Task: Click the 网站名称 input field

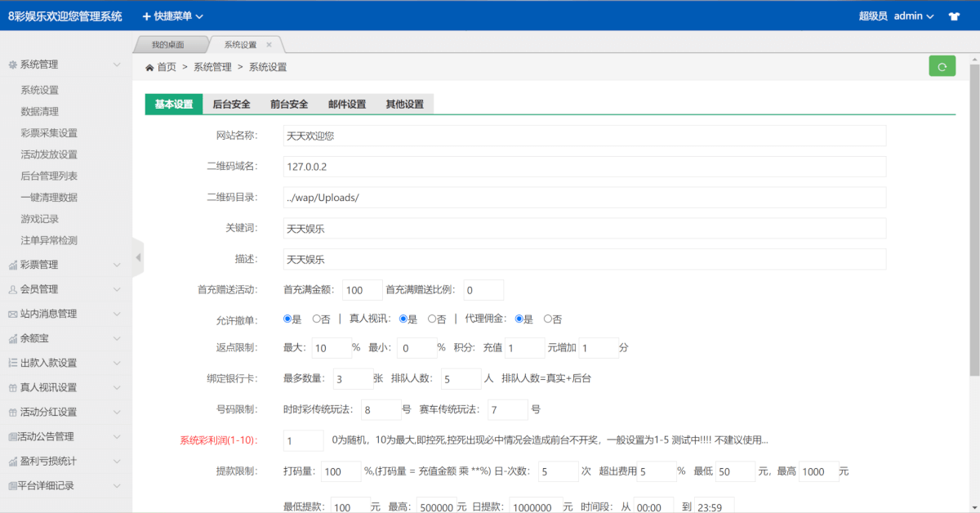Action: [584, 136]
